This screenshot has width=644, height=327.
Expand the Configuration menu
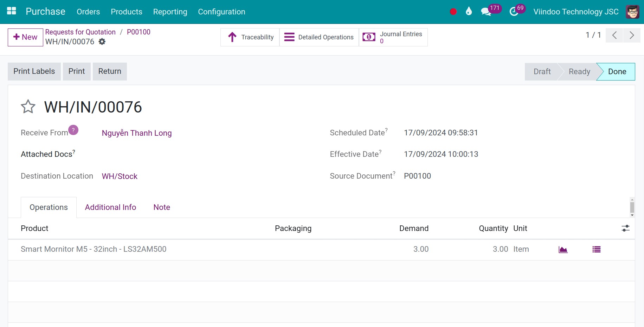tap(221, 12)
